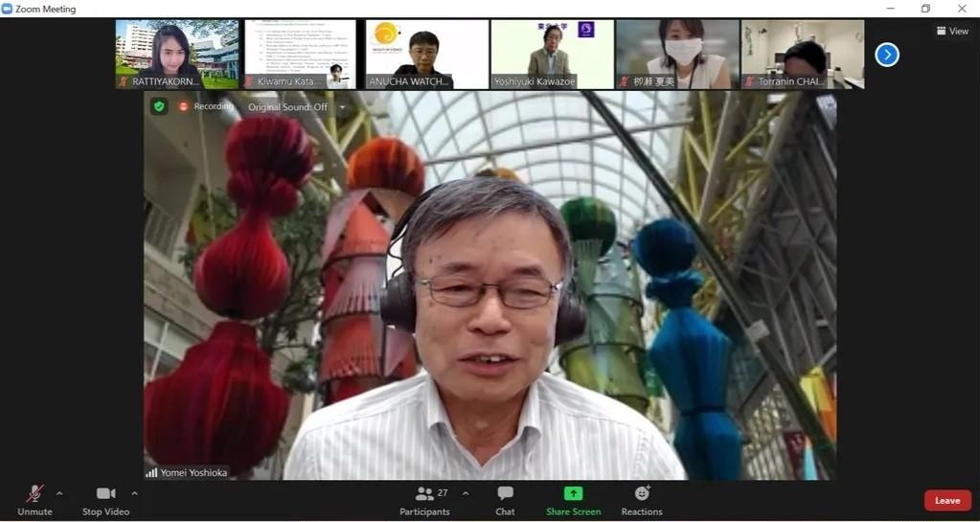
Task: Open the View layout menu
Action: (x=952, y=31)
